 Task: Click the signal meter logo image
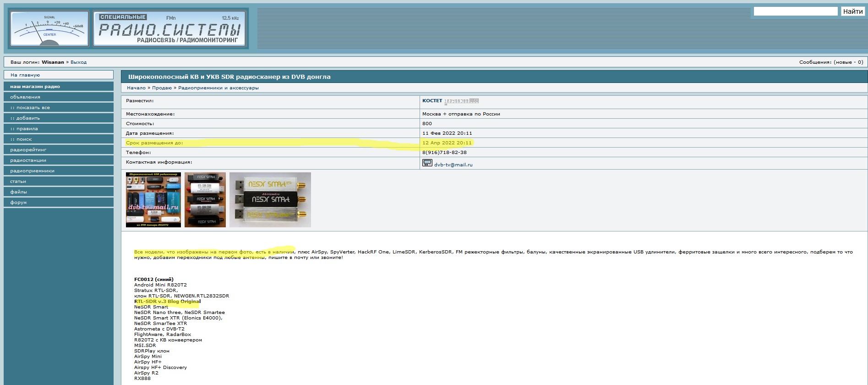click(x=49, y=29)
